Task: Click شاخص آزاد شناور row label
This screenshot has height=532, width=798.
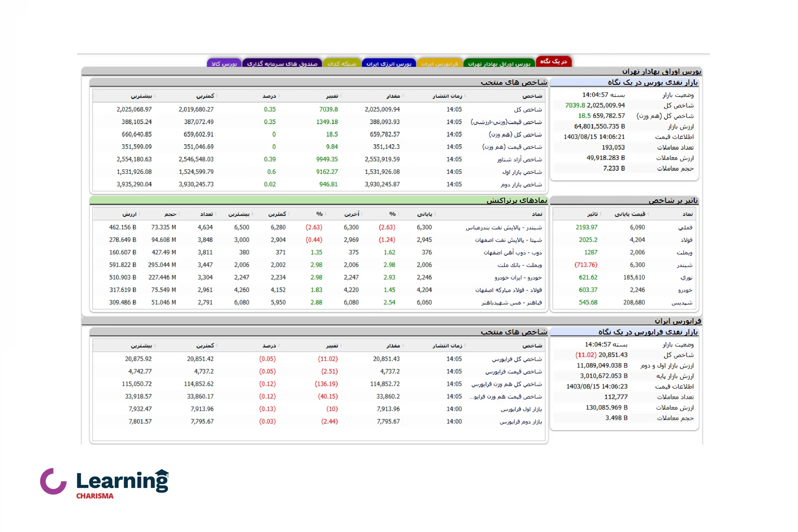Action: [x=519, y=160]
